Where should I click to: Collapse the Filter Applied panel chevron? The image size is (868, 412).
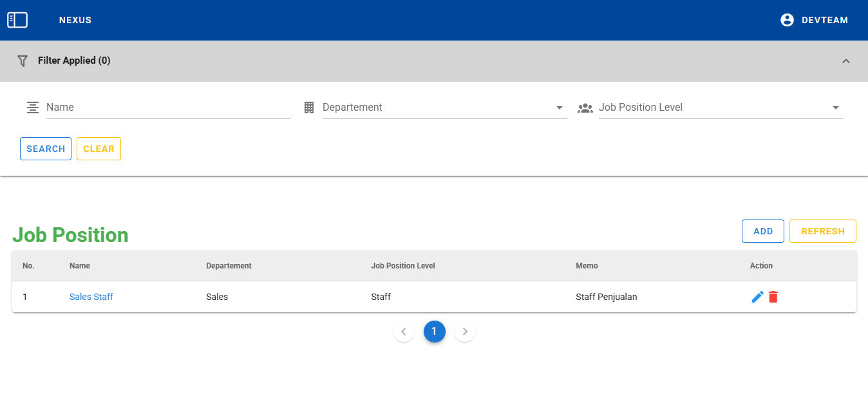click(x=845, y=61)
